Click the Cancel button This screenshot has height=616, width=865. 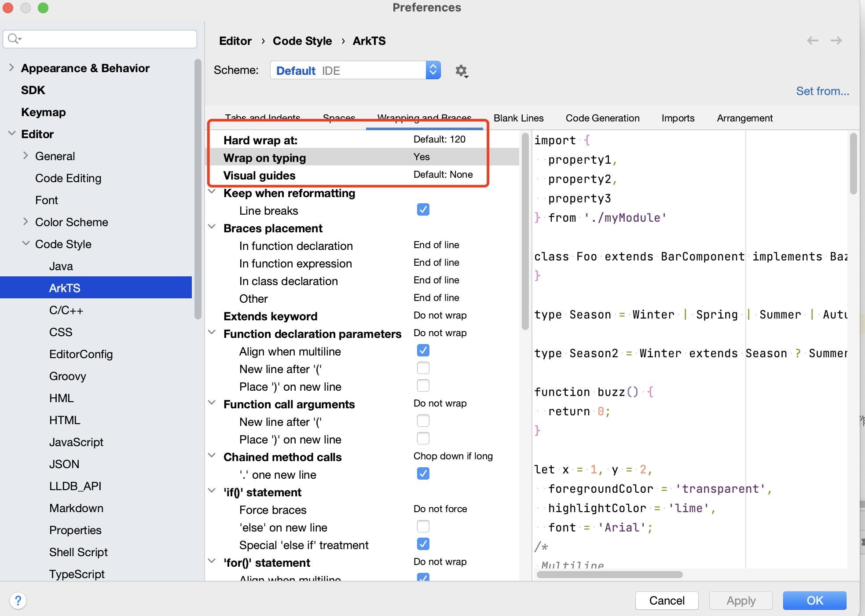pos(667,600)
